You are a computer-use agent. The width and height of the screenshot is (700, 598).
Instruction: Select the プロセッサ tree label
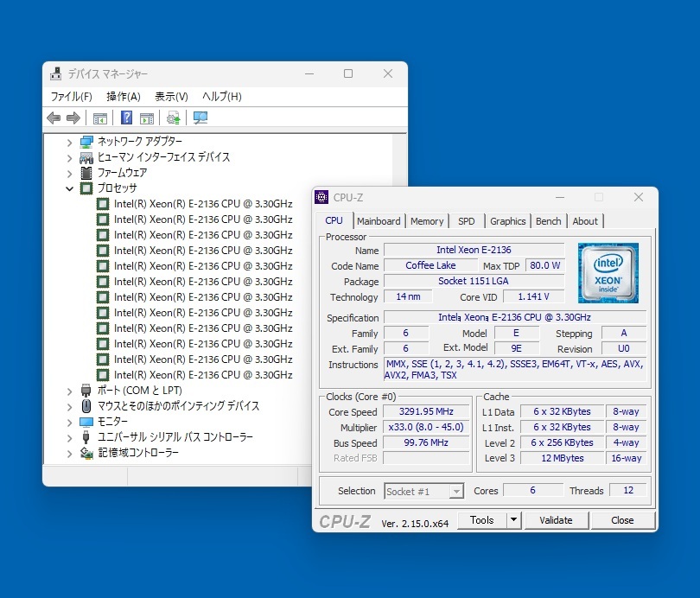click(x=117, y=188)
